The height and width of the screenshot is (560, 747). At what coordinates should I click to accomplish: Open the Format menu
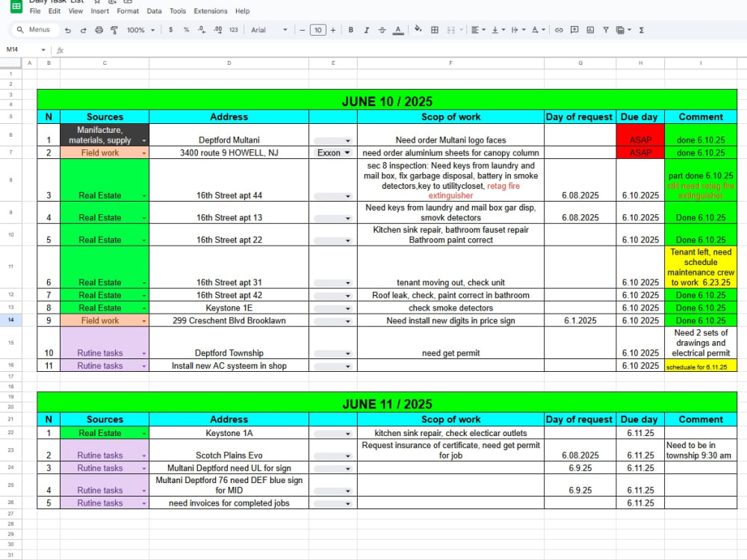(128, 11)
